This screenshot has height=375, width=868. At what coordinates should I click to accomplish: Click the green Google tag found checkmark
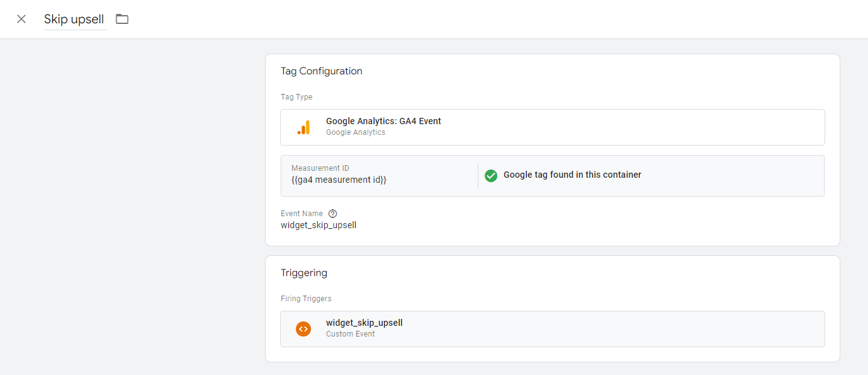click(x=491, y=175)
